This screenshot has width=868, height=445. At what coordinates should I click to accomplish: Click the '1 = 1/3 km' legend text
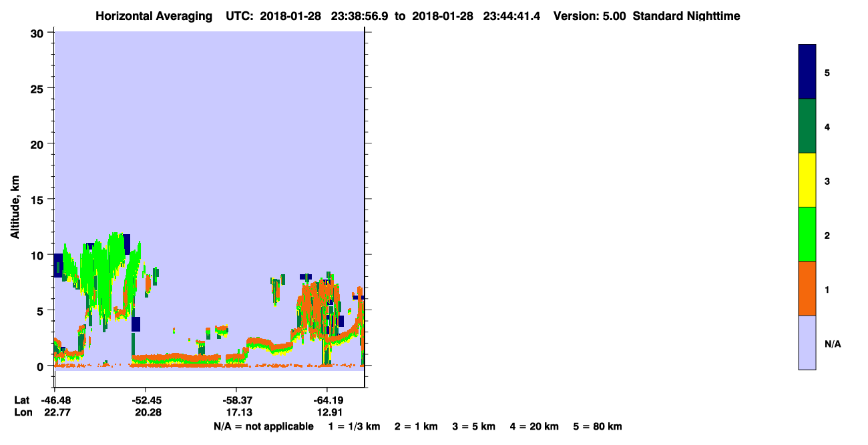[354, 426]
